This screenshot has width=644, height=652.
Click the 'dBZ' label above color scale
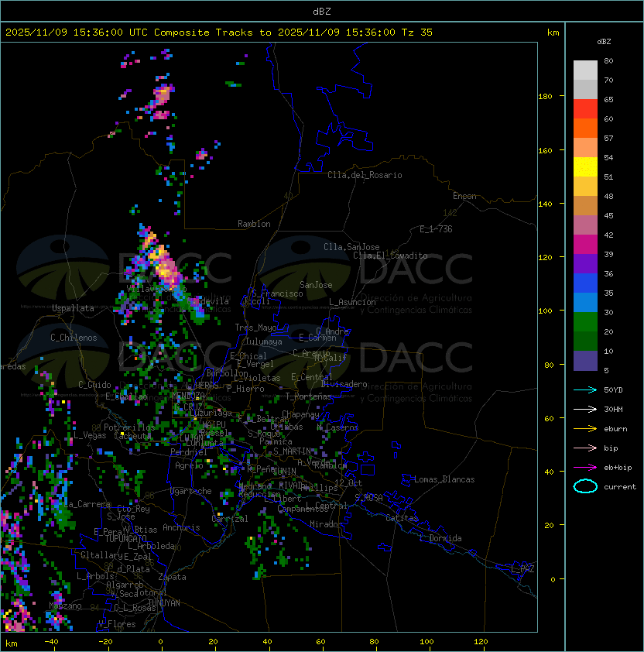(x=604, y=42)
